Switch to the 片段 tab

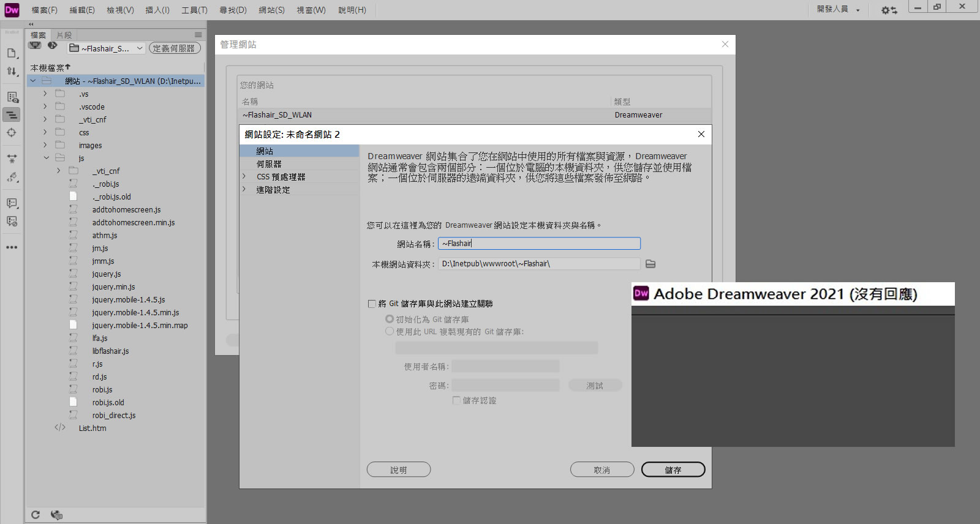(64, 35)
